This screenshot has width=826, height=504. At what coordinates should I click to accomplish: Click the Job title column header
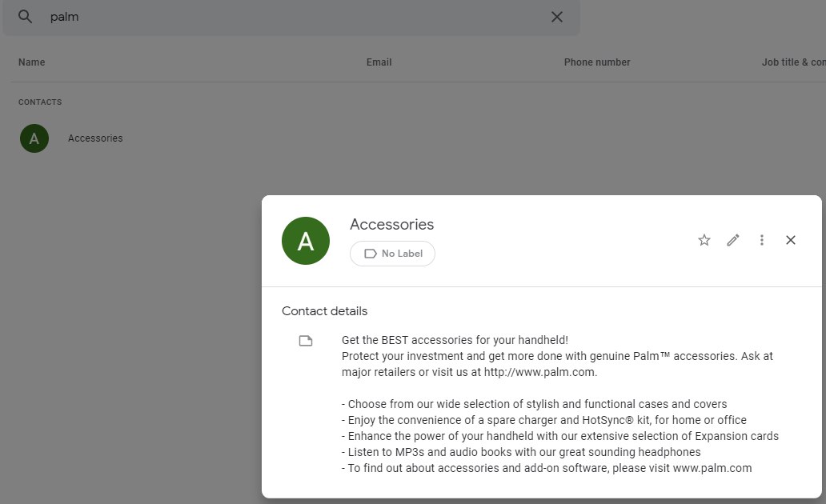pyautogui.click(x=793, y=62)
